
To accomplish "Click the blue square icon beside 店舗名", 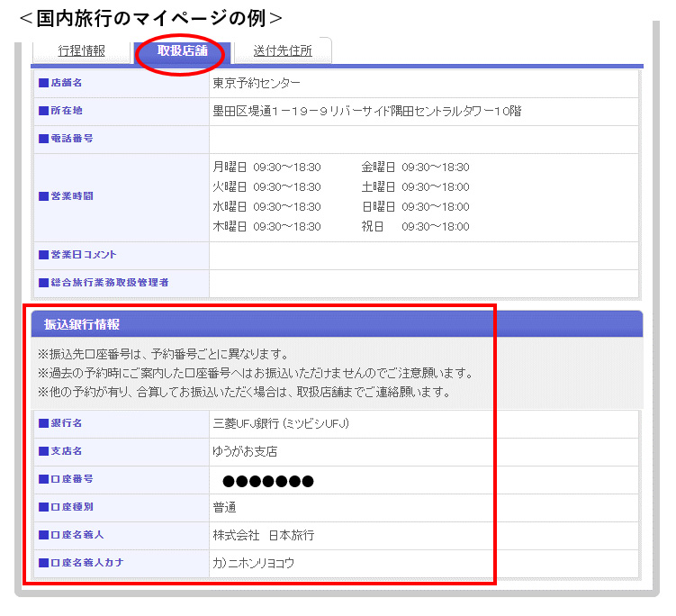I will pos(43,83).
